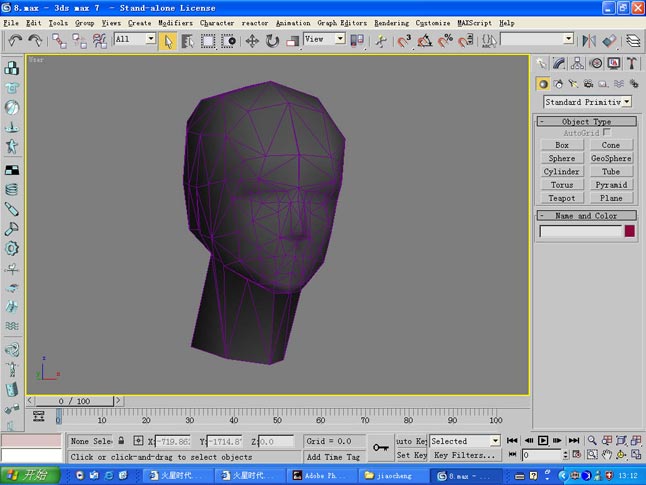The width and height of the screenshot is (646, 485).
Task: Enable the AutoGrid checkbox
Action: point(606,132)
